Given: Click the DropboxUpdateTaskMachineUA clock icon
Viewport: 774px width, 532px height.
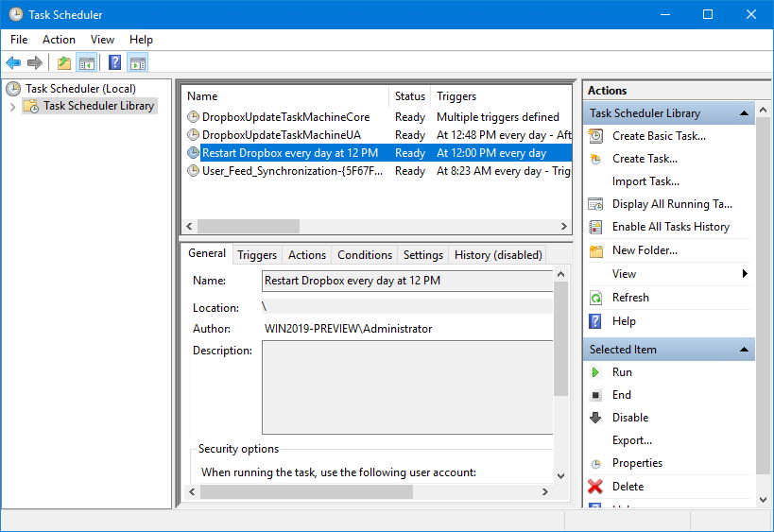Looking at the screenshot, I should [193, 135].
